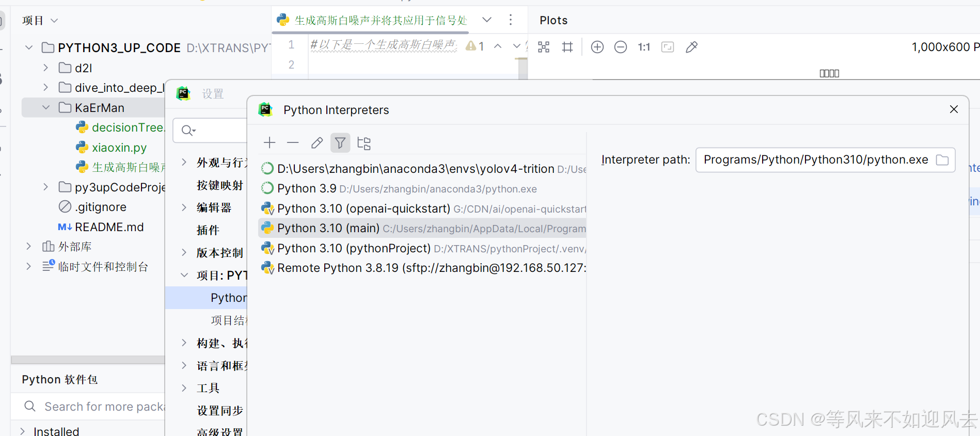
Task: Expand the py3upCodeProject folder
Action: coord(45,187)
